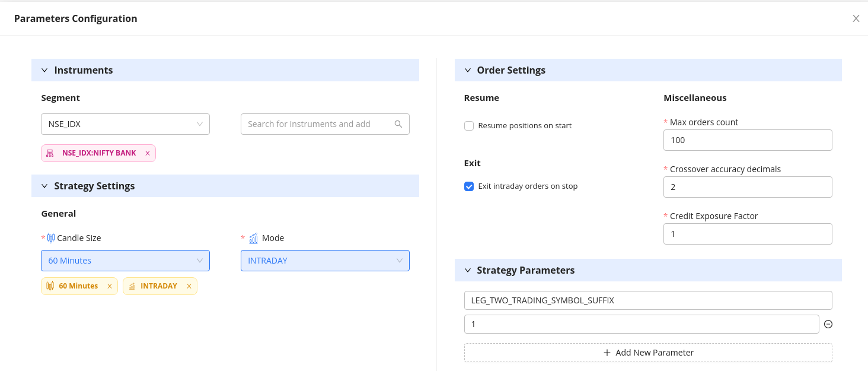Click the Max orders count field
Viewport: 868px width, 374px height.
click(x=748, y=140)
